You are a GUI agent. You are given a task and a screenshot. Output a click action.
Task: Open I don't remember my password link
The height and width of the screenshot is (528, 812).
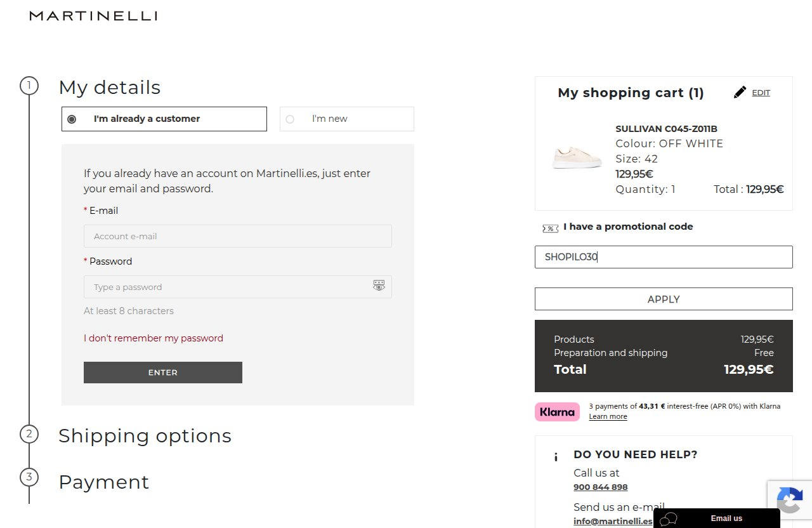point(154,338)
